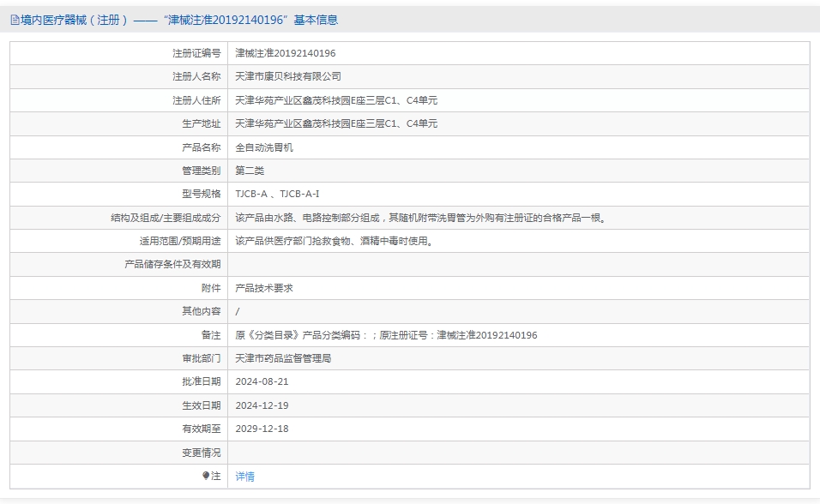The width and height of the screenshot is (820, 504).
Task: Click the page title 境内医疗器械（注册）基本信息
Action: [179, 20]
